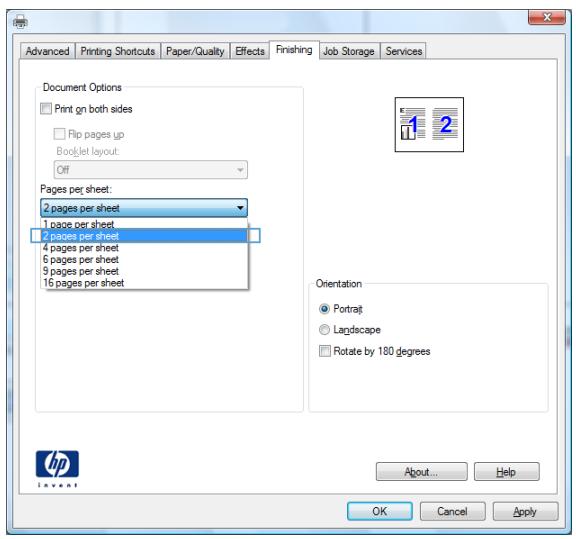Click the About... button
This screenshot has height=539, width=576.
(421, 471)
